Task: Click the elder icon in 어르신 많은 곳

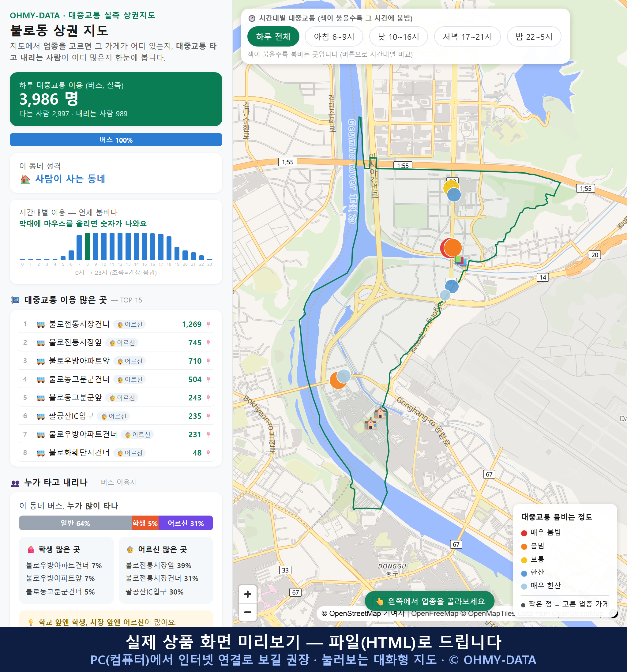Action: tap(130, 550)
